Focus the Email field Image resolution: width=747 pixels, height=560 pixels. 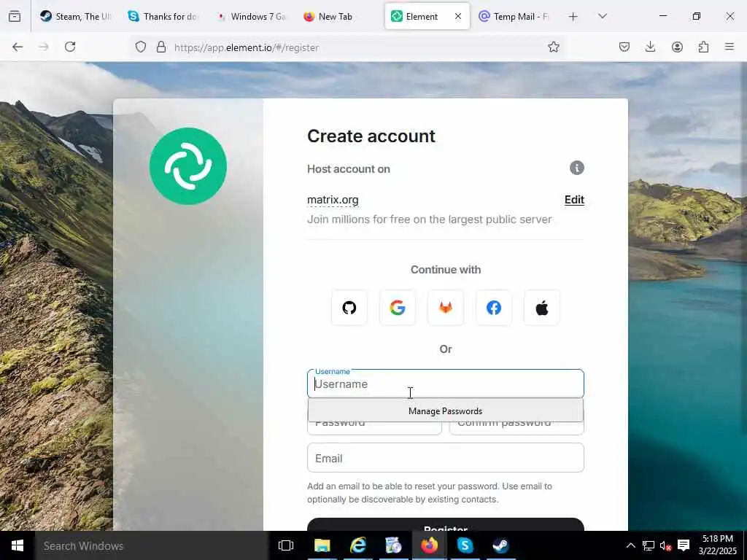tap(446, 458)
